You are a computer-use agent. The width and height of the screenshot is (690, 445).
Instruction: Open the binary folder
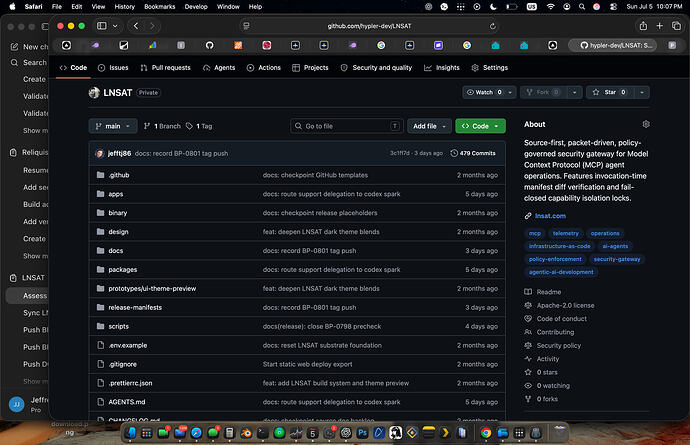(117, 213)
